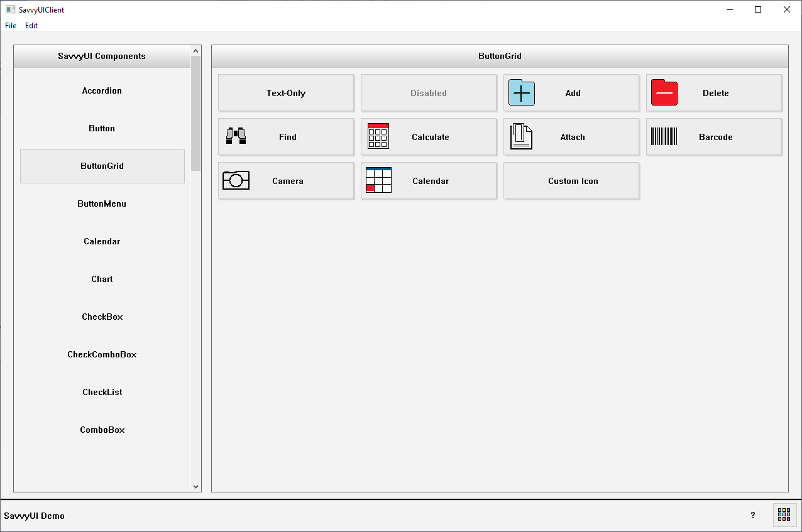Click the red Delete folder icon

pos(664,93)
